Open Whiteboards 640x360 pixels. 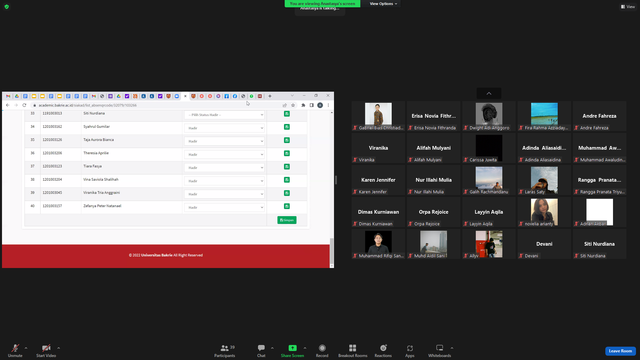point(440,350)
